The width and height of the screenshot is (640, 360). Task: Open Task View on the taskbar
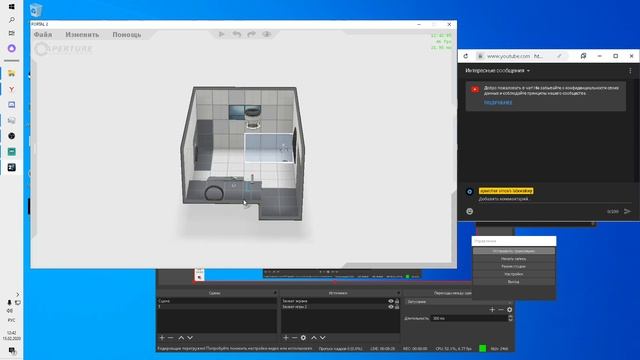(x=11, y=33)
